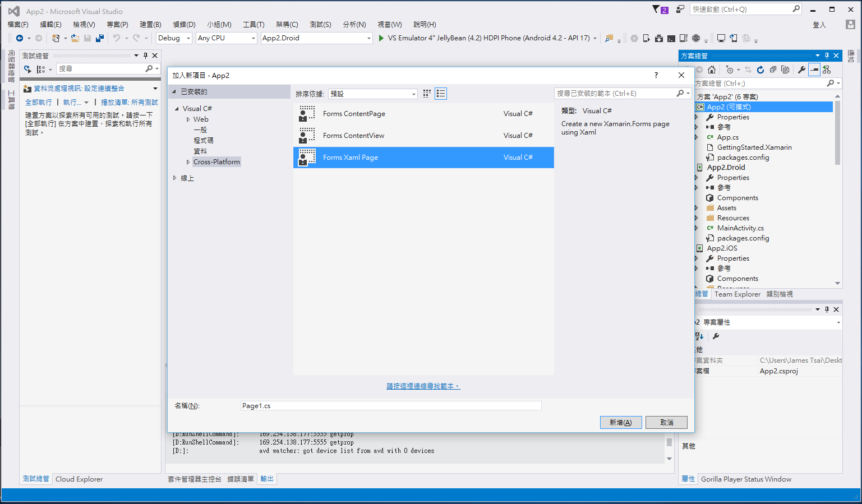Screen dimensions: 862x504
Task: Click the account avatar icon next to 登入
Action: click(x=850, y=25)
